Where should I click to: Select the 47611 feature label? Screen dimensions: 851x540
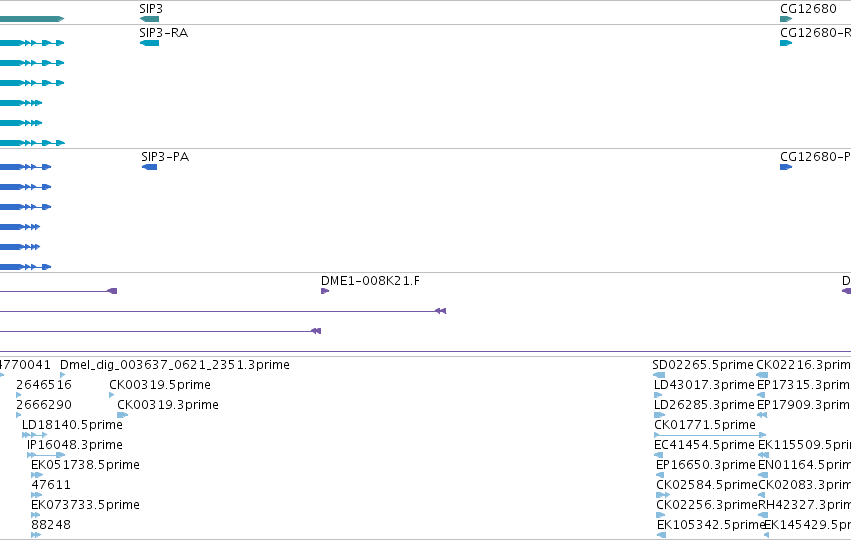(51, 485)
